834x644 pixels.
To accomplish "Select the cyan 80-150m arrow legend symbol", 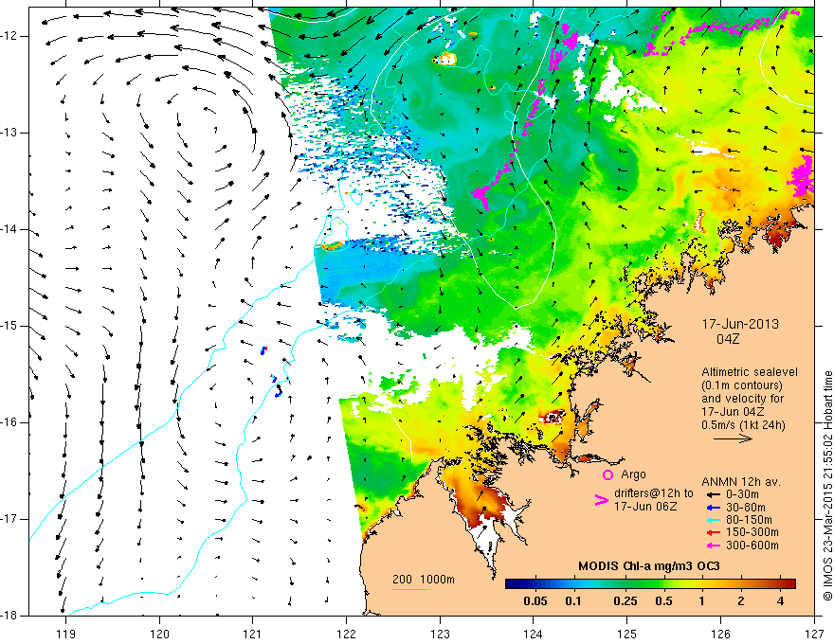I will click(713, 520).
